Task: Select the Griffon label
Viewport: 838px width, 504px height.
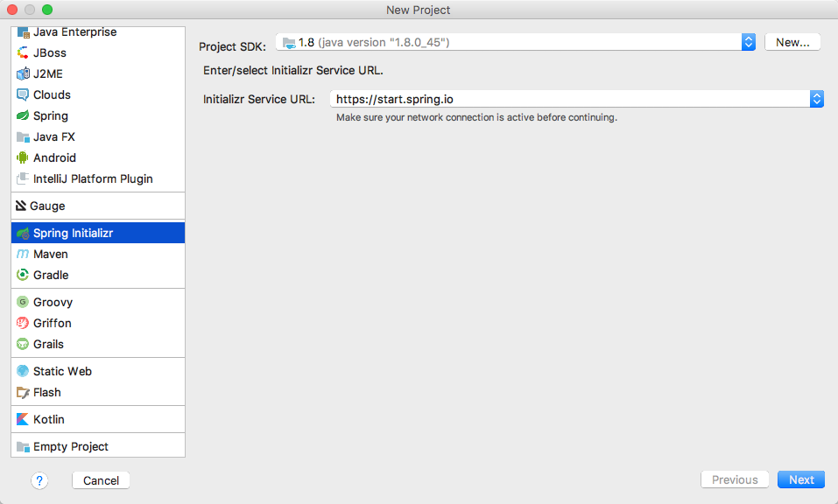Action: (x=53, y=323)
